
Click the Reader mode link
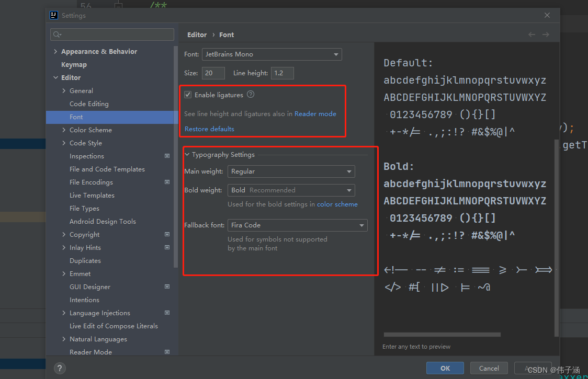[x=315, y=113]
